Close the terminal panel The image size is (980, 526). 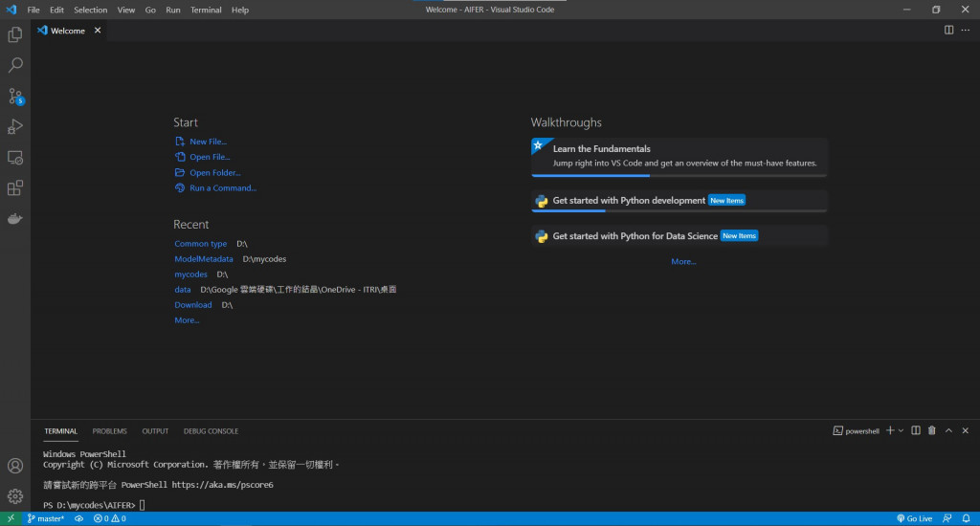965,430
